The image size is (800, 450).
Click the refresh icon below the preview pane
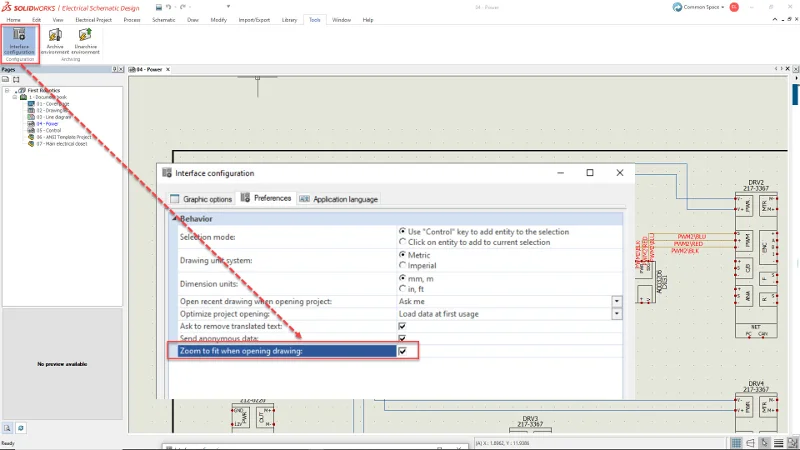(20, 427)
